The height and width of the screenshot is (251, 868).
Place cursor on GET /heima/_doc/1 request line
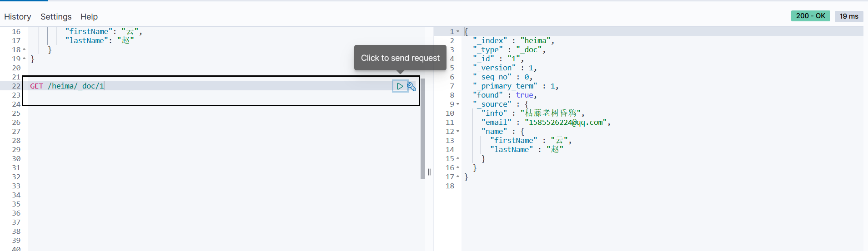[x=67, y=86]
